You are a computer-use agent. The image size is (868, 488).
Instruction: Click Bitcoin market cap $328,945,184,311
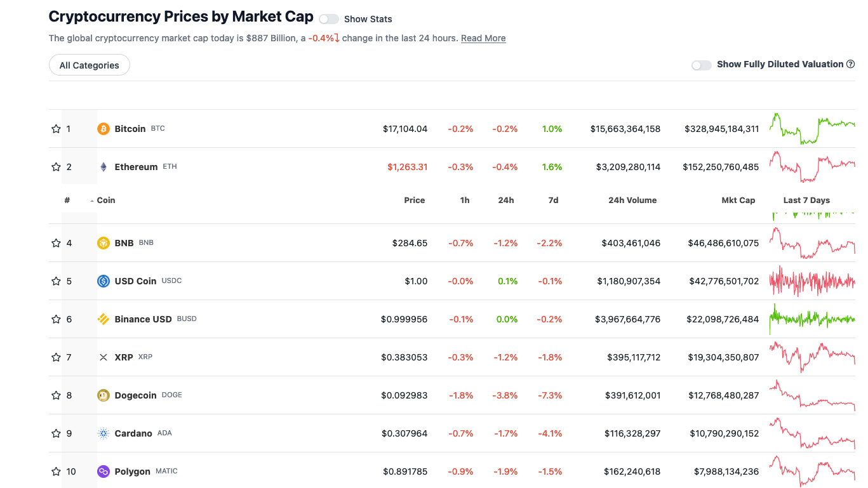coord(722,129)
